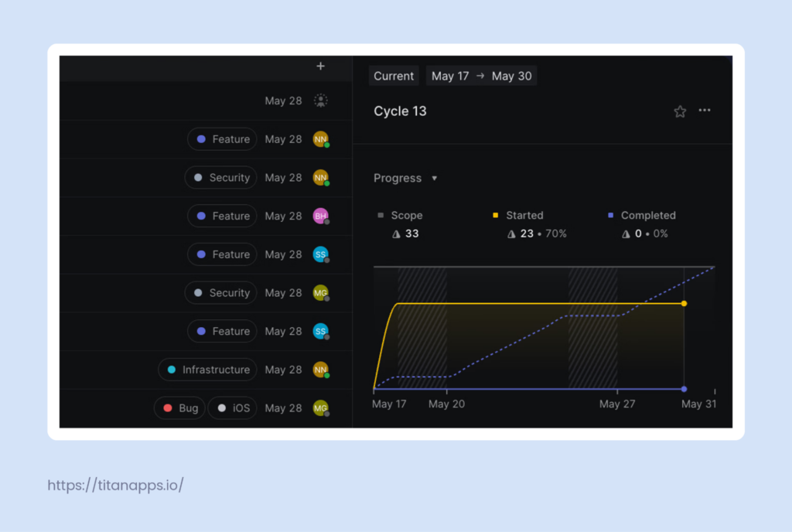The width and height of the screenshot is (792, 532).
Task: Click the May 28 date in the Infrastructure row
Action: pyautogui.click(x=283, y=370)
